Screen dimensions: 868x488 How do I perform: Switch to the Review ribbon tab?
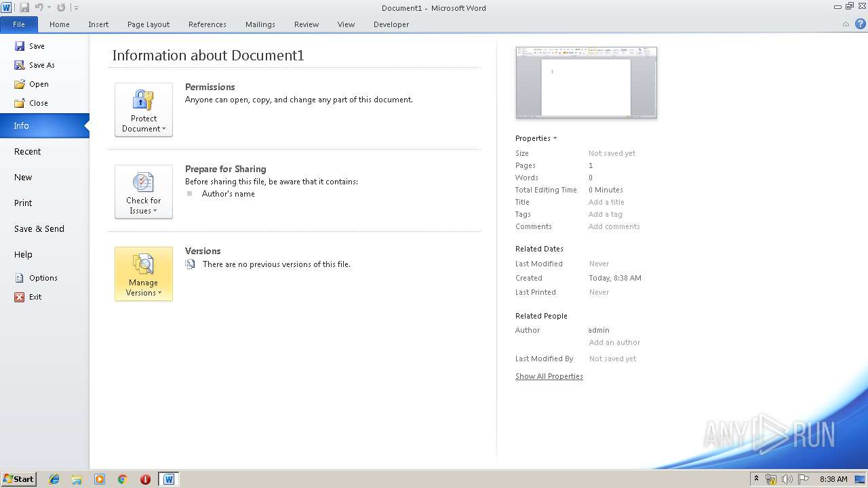point(307,24)
